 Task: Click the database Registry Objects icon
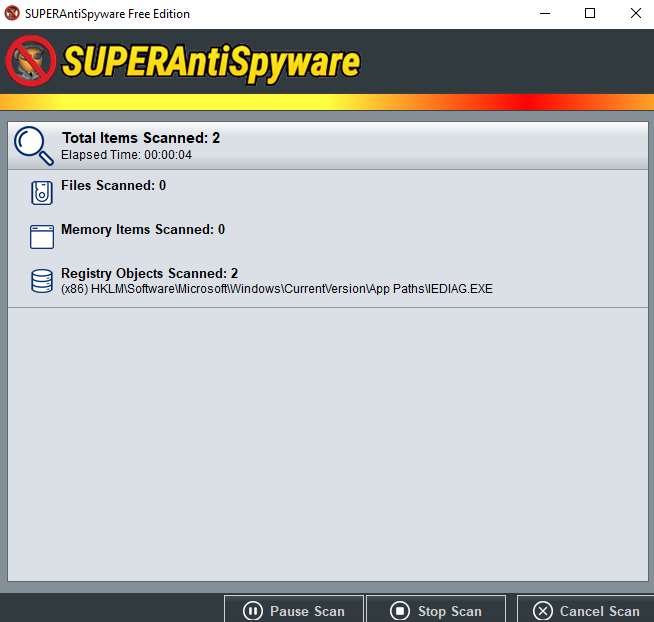tap(42, 280)
